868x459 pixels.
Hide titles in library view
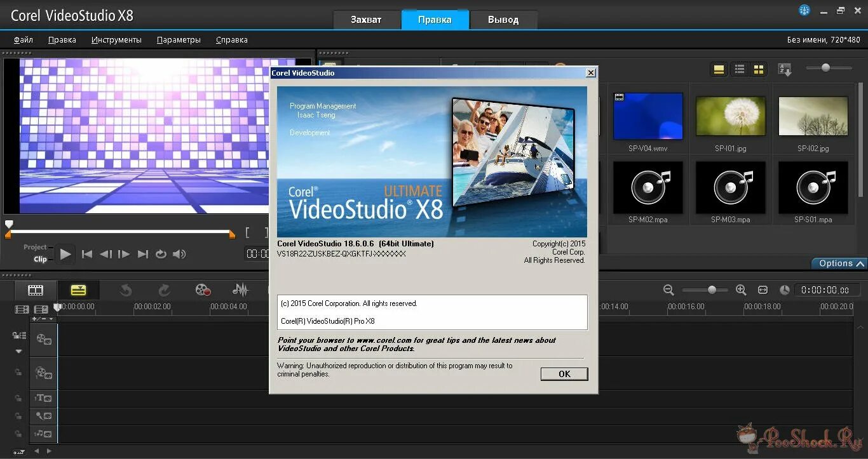point(719,70)
